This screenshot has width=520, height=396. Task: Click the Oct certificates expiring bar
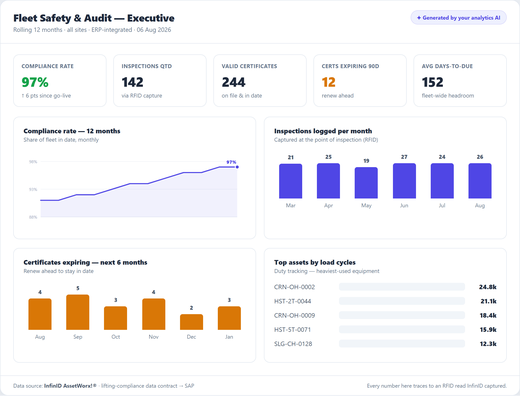click(x=116, y=318)
